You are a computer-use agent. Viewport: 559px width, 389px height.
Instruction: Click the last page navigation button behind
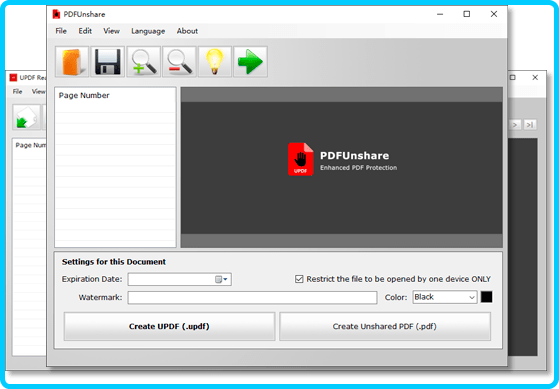(x=530, y=125)
